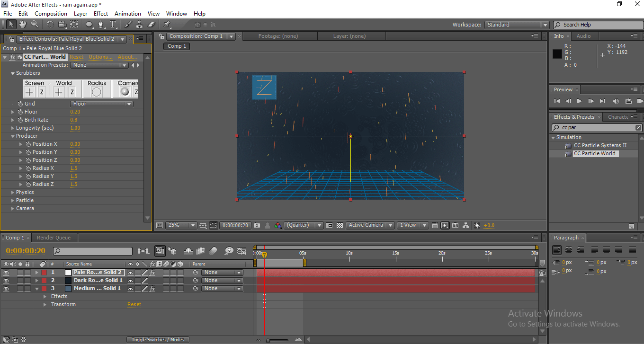Click the snapshot camera icon in the viewer
Viewport: 644px width, 344px height.
257,226
